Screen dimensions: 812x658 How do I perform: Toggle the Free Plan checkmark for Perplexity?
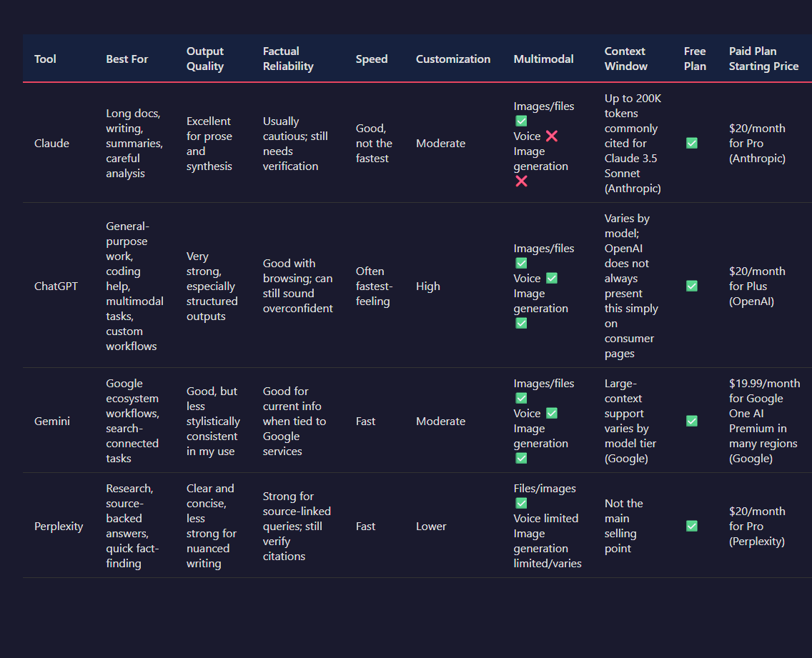pos(691,526)
